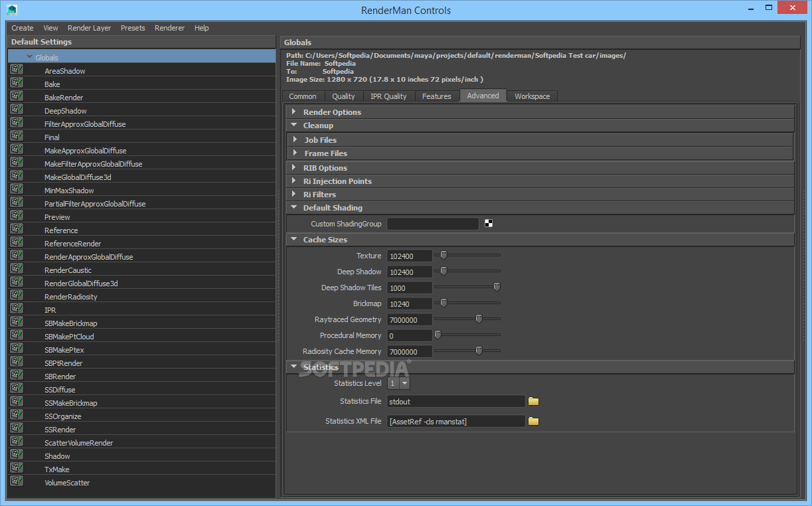Click the icon beside SSDiffuse
The image size is (812, 506).
coord(17,388)
